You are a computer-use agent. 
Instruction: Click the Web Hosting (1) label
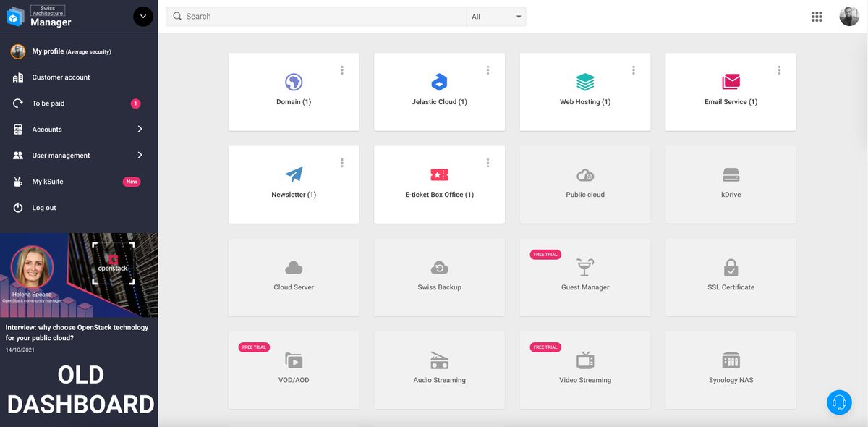click(585, 102)
